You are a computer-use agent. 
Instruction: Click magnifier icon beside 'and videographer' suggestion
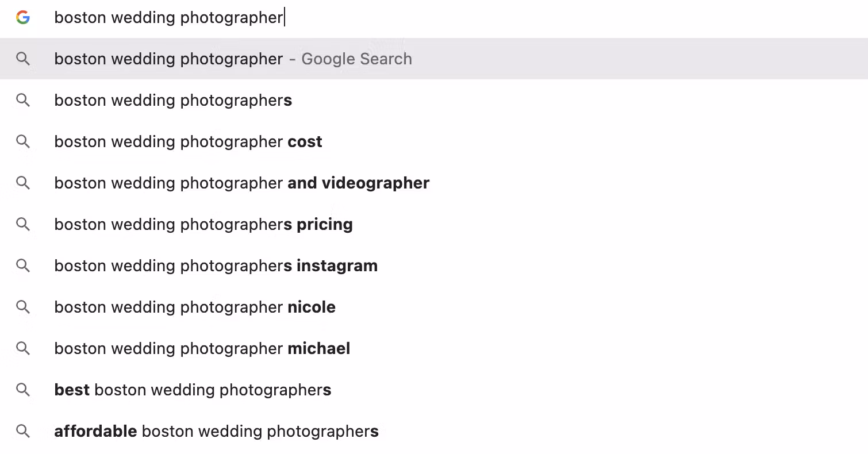click(x=23, y=183)
